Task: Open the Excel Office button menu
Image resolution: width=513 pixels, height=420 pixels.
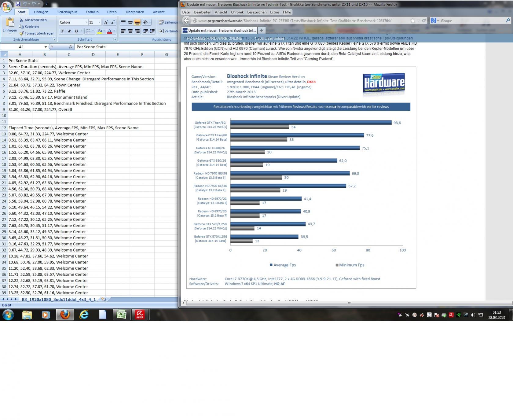Action: [x=6, y=6]
